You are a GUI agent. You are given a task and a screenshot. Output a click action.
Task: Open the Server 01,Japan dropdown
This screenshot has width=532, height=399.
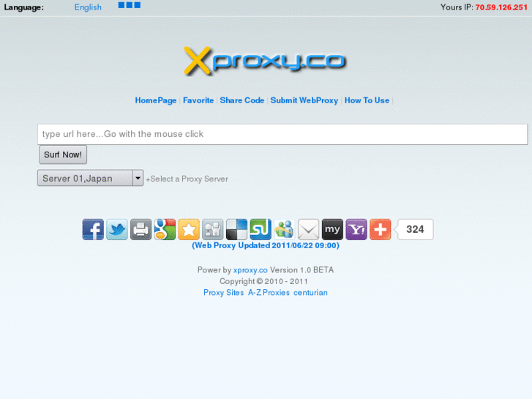click(90, 178)
